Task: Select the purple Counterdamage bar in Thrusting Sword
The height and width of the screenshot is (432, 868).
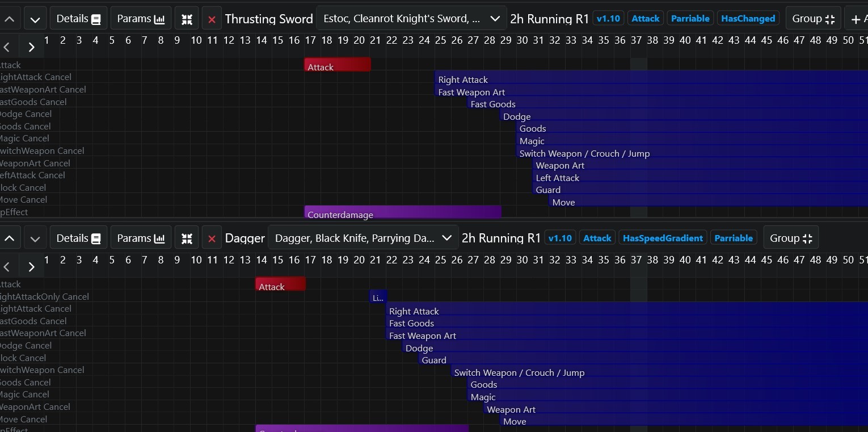Action: (x=403, y=212)
